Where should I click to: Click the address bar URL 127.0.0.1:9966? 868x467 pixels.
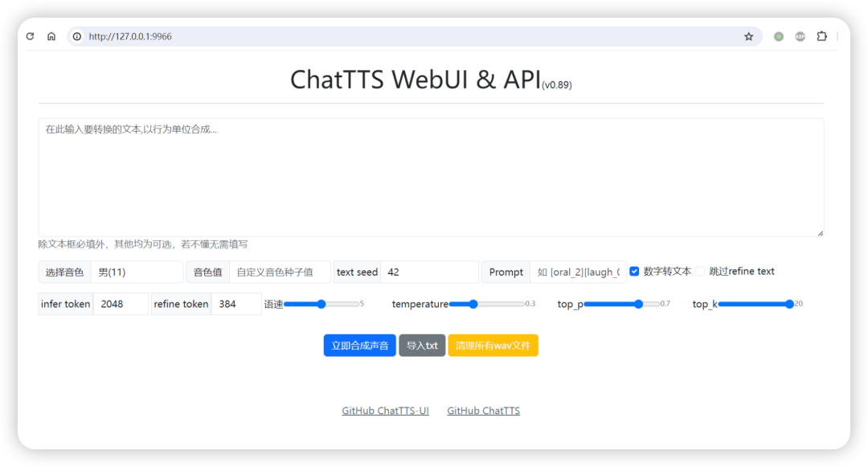pyautogui.click(x=130, y=36)
